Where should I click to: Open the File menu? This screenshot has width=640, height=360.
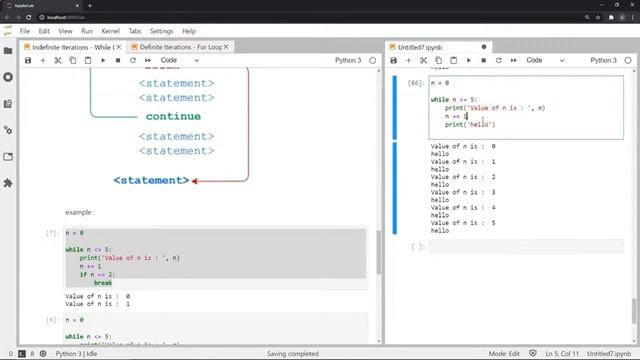24,31
